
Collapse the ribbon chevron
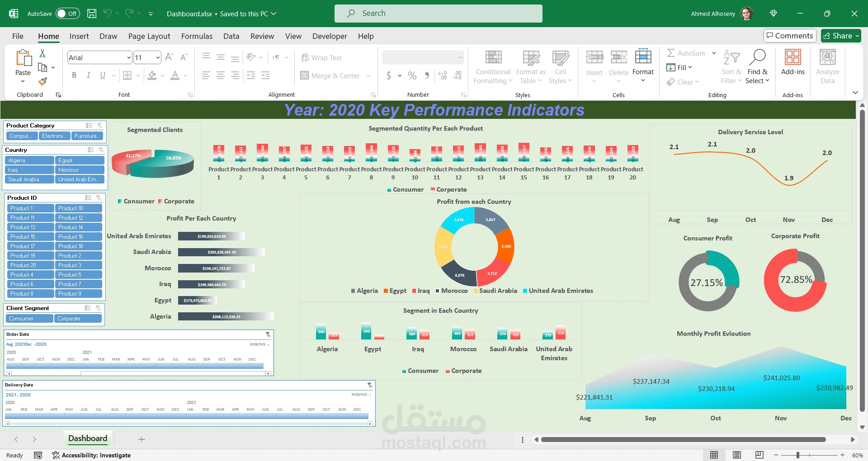point(855,93)
